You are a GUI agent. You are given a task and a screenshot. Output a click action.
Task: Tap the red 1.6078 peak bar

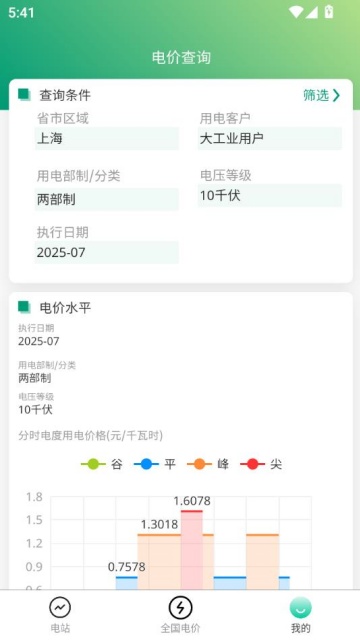click(x=192, y=549)
